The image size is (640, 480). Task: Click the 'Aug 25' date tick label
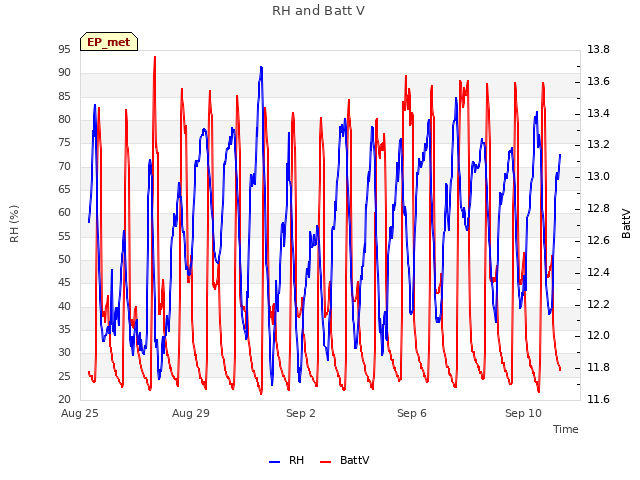(80, 413)
